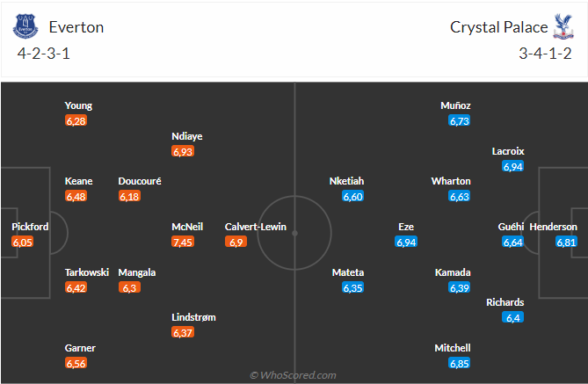Viewport: 588px width, 384px height.
Task: Click player name Tarkowski
Action: tap(87, 272)
